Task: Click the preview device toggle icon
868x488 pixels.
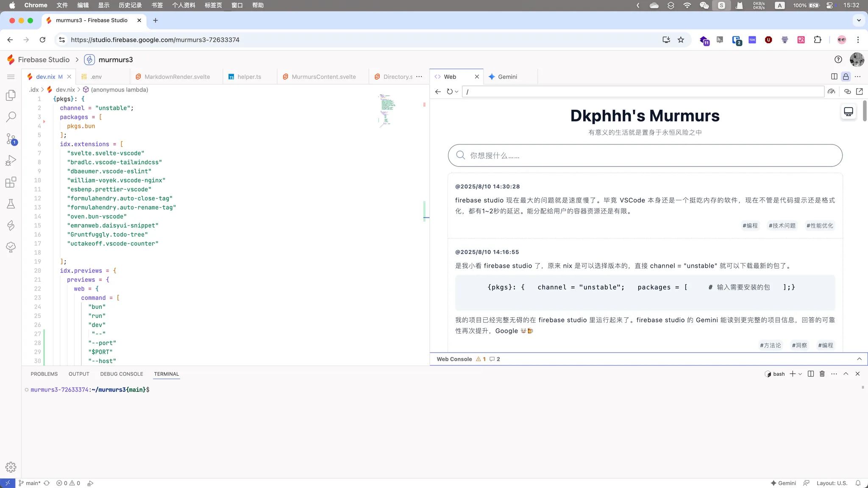Action: [x=832, y=91]
